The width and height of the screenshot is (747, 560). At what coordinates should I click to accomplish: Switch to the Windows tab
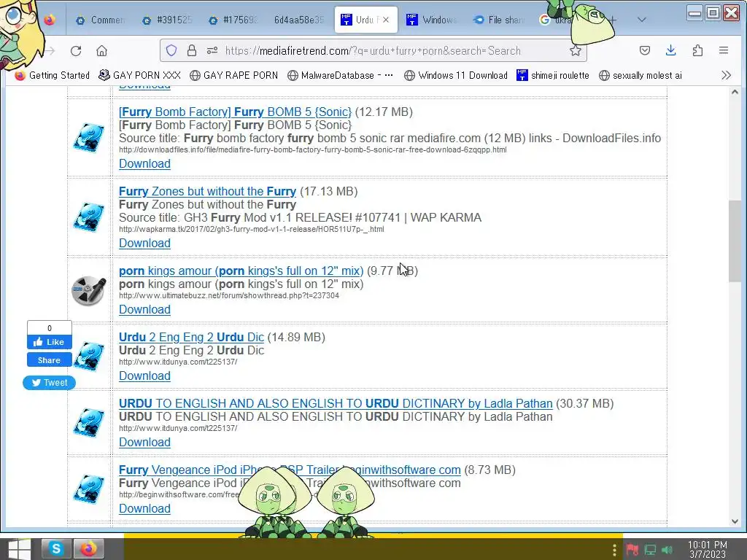click(x=432, y=20)
